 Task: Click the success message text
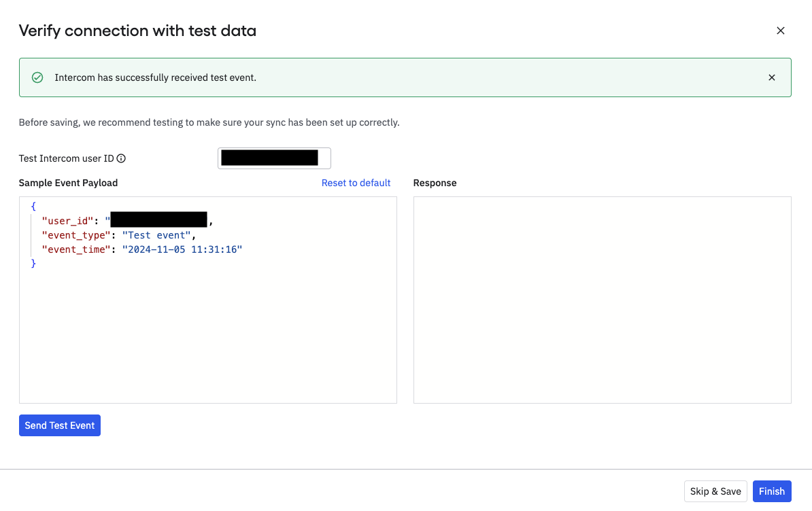[x=155, y=77]
